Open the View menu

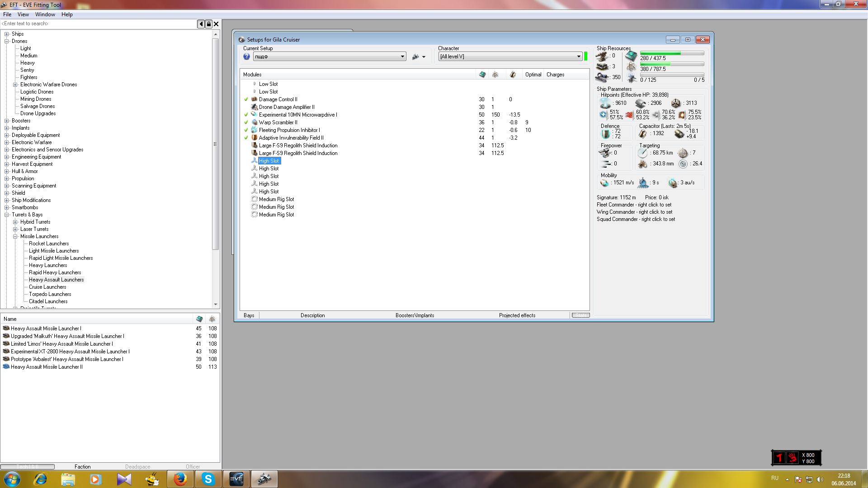23,14
